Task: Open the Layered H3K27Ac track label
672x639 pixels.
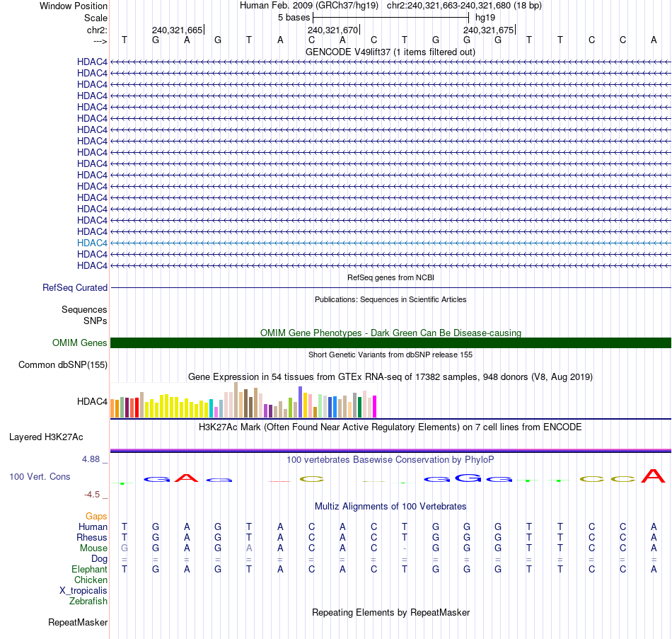Action: click(x=46, y=437)
